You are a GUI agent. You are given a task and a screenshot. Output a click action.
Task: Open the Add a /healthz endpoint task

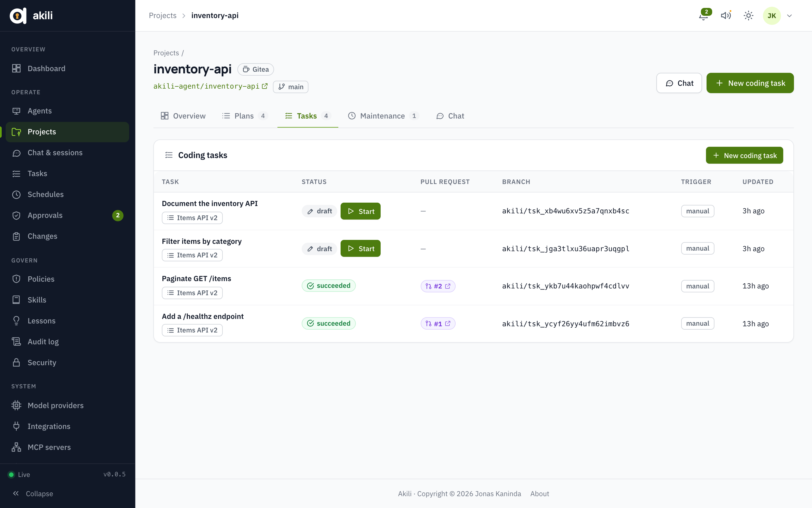pos(203,316)
